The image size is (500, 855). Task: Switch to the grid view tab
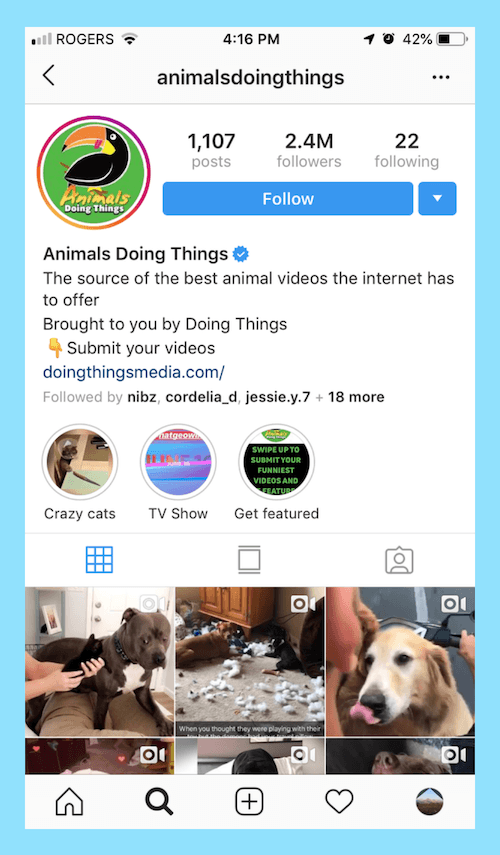[x=99, y=560]
